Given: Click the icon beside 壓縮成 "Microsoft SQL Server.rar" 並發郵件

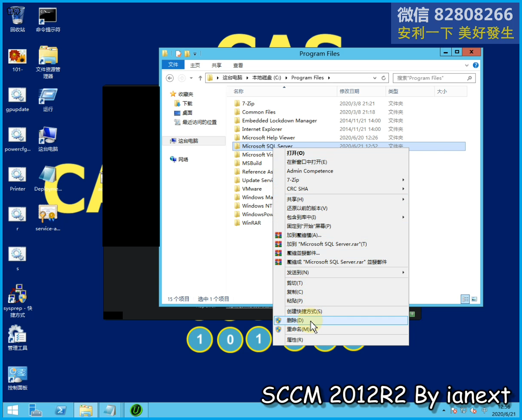Looking at the screenshot, I should pos(278,262).
